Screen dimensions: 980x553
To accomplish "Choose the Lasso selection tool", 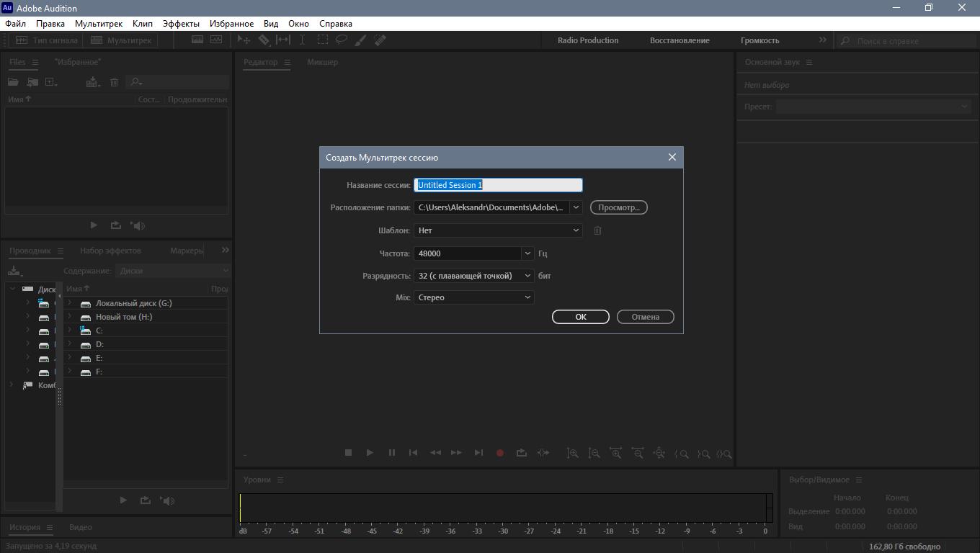I will click(x=342, y=40).
